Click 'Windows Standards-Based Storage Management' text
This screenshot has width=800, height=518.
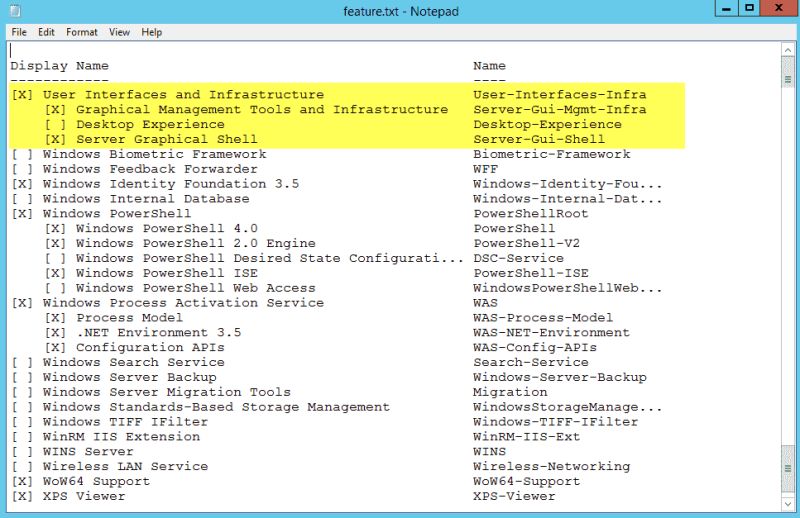(x=216, y=407)
